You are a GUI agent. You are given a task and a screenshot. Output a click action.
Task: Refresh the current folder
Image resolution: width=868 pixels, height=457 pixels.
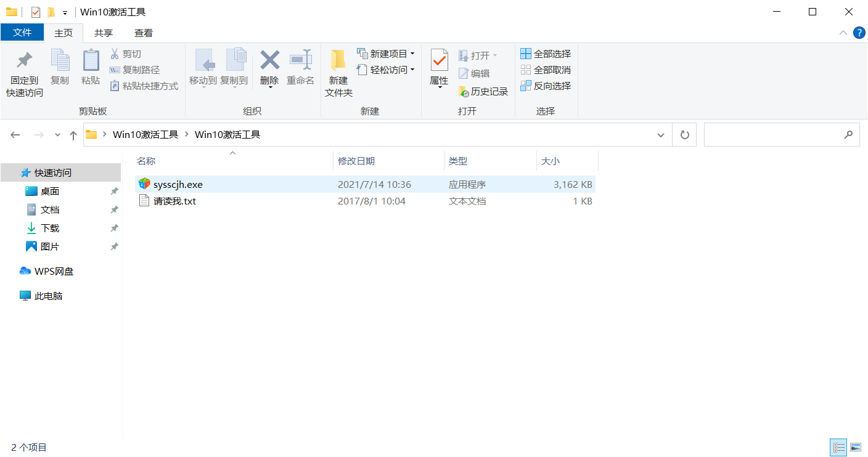684,135
